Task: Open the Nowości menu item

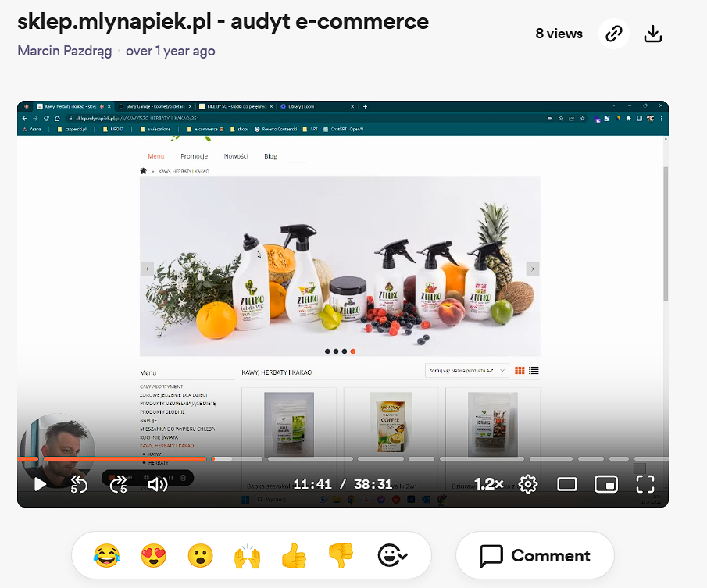Action: (x=236, y=156)
